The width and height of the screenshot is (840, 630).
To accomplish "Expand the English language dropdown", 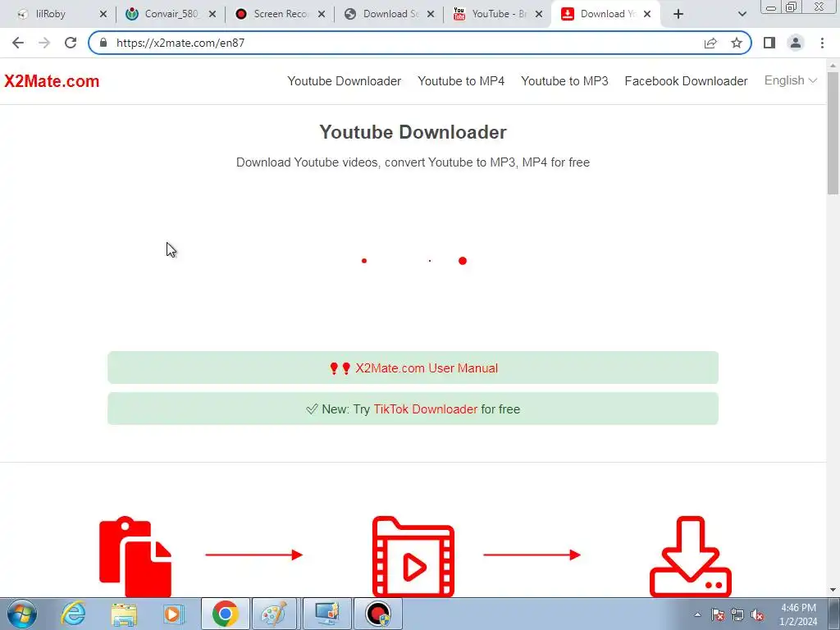I will 791,80.
